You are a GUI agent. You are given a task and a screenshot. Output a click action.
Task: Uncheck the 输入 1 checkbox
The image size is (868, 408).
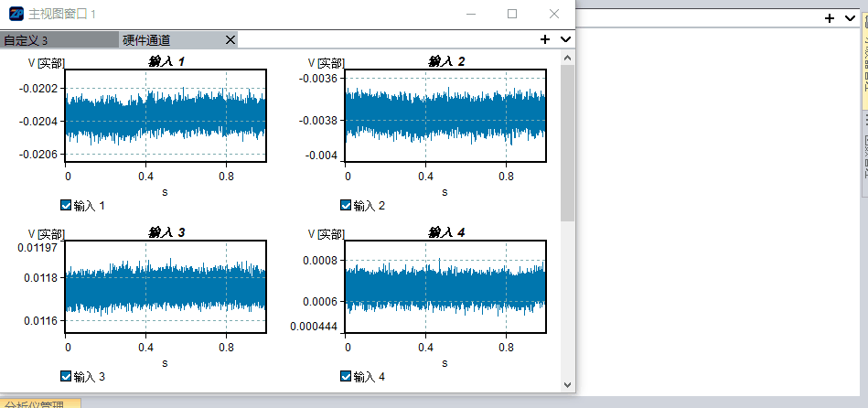tap(65, 206)
